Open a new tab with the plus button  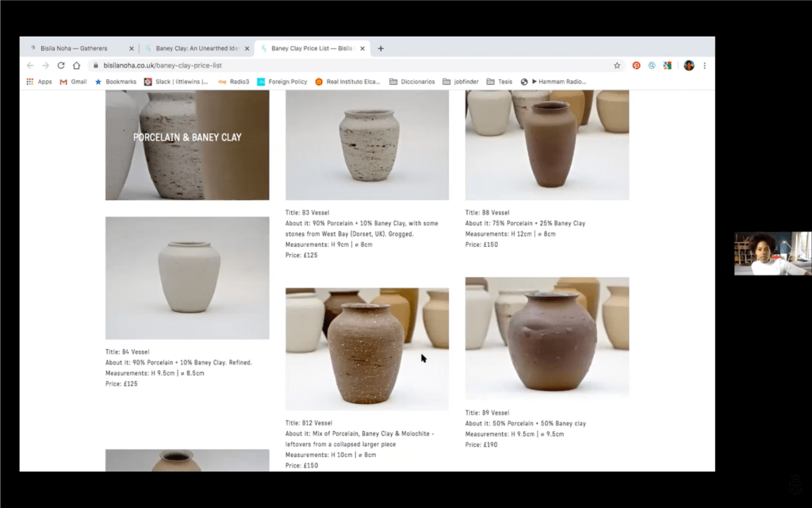pyautogui.click(x=381, y=48)
